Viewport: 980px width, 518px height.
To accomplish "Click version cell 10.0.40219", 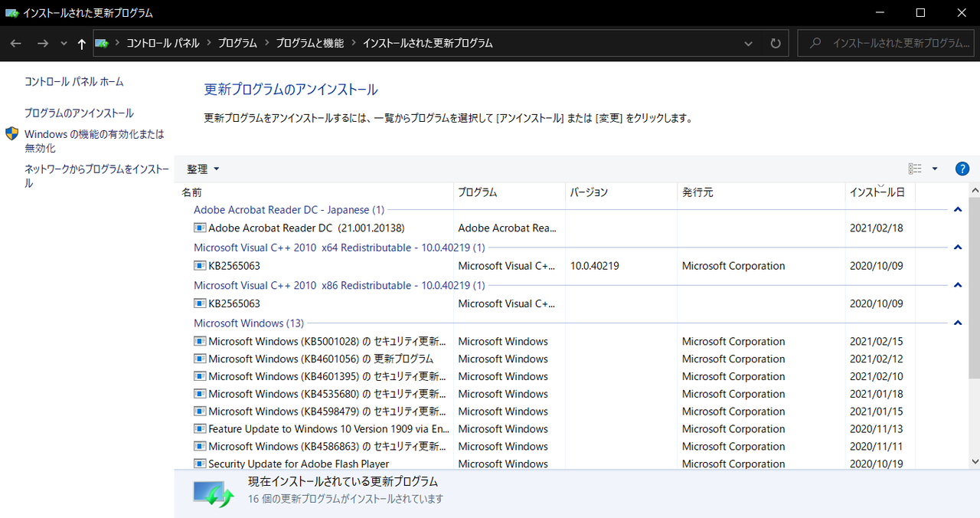I will tap(595, 266).
